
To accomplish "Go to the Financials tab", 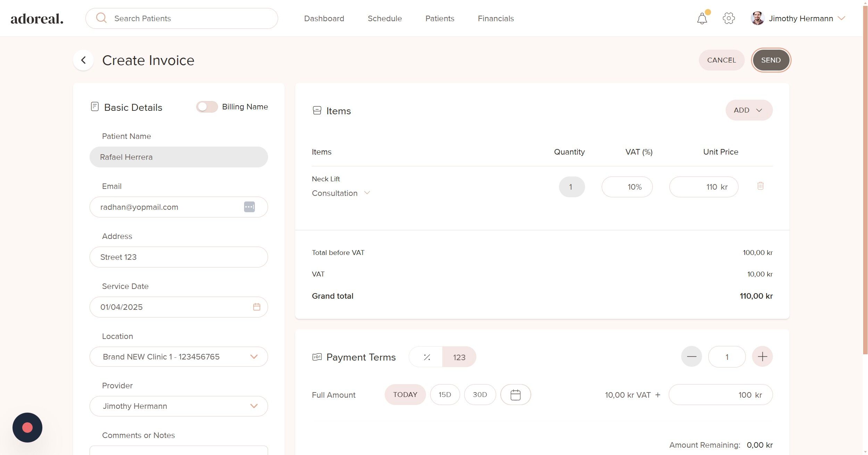I will click(x=495, y=18).
